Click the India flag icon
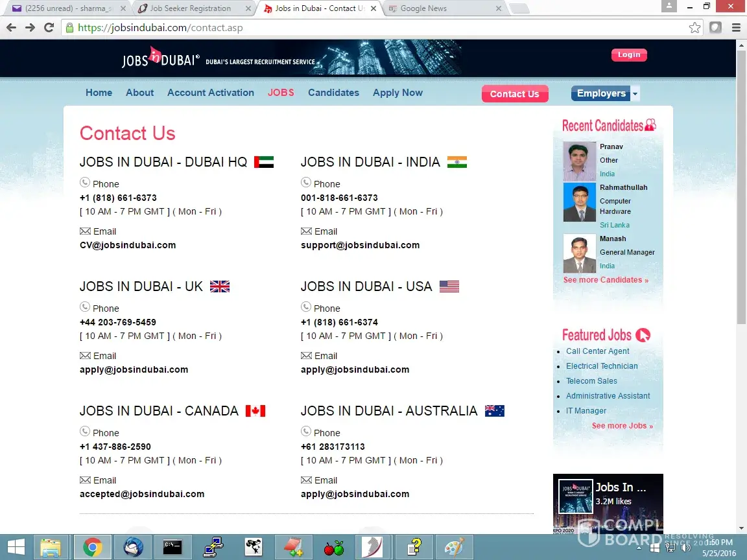Screen dimensions: 747x560 (x=457, y=162)
